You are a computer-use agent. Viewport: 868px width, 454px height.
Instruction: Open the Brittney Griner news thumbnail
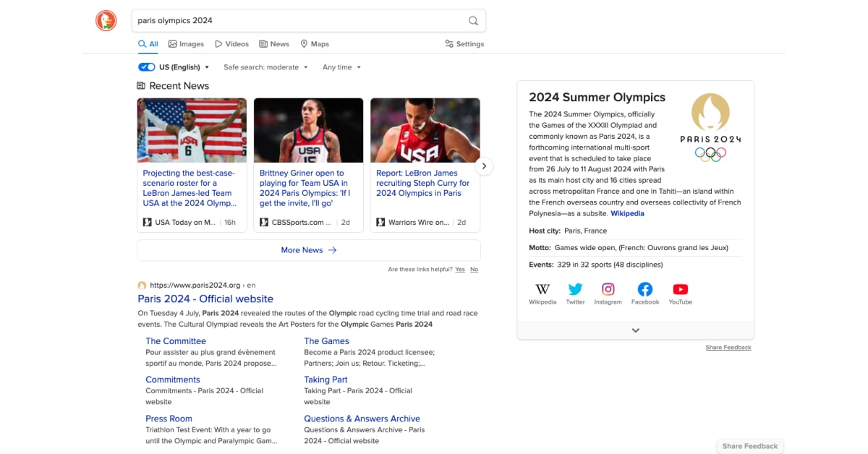point(308,130)
